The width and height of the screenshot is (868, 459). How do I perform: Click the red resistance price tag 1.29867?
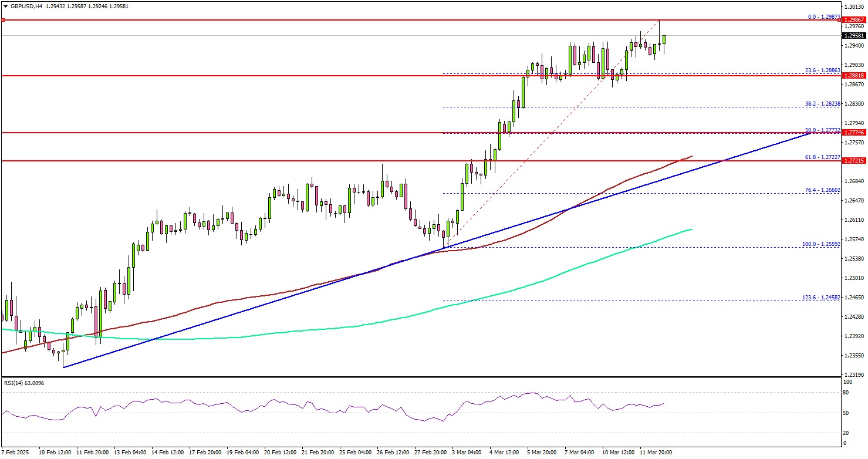[855, 19]
